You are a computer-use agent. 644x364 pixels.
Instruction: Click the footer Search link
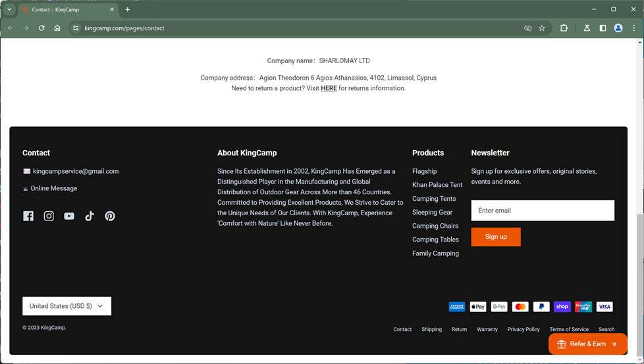tap(606, 329)
